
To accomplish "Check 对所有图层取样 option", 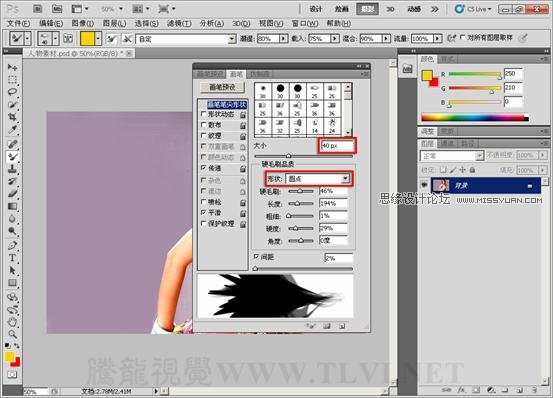I will (x=463, y=37).
